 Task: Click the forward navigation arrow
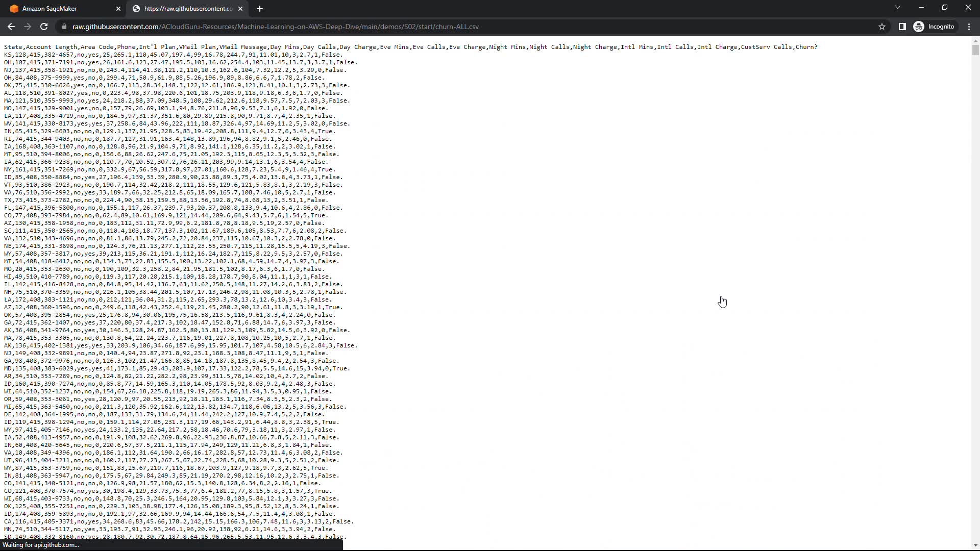28,27
